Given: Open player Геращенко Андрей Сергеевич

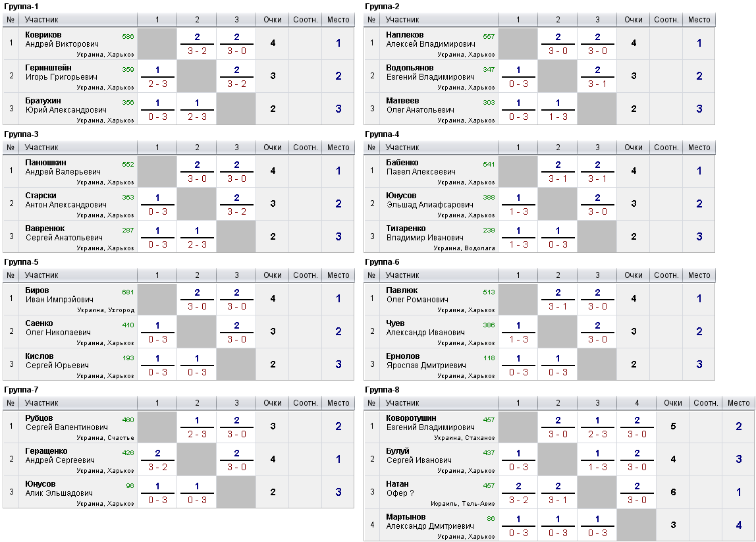Looking at the screenshot, I should click(x=60, y=455).
